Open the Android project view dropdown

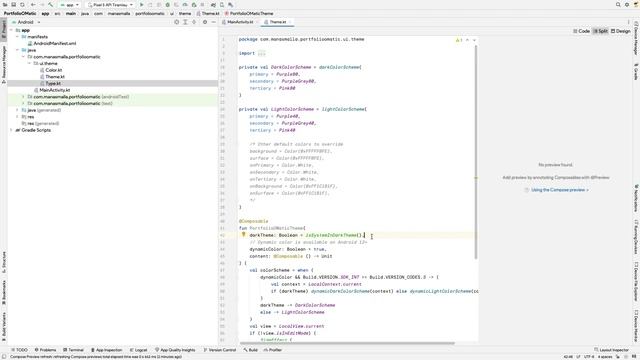(x=26, y=22)
